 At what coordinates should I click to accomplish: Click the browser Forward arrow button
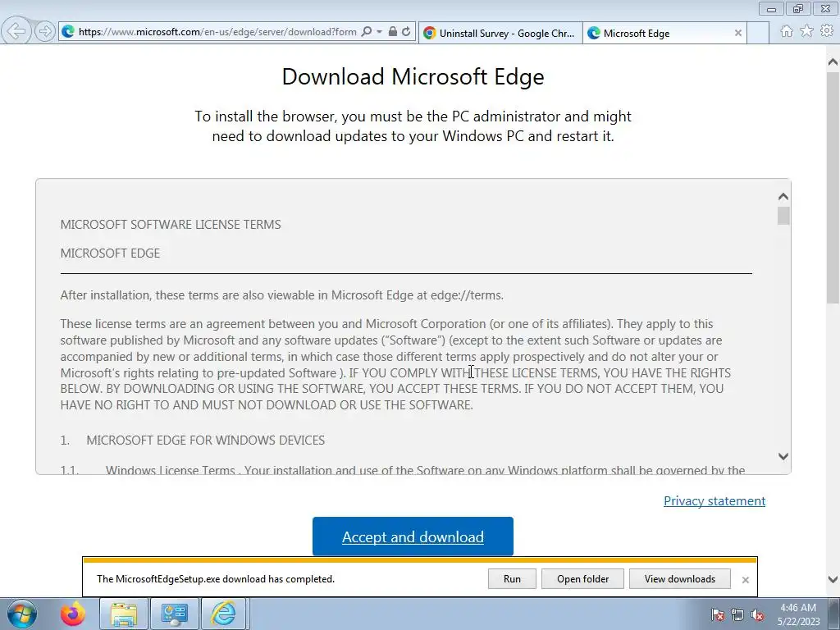[x=45, y=31]
